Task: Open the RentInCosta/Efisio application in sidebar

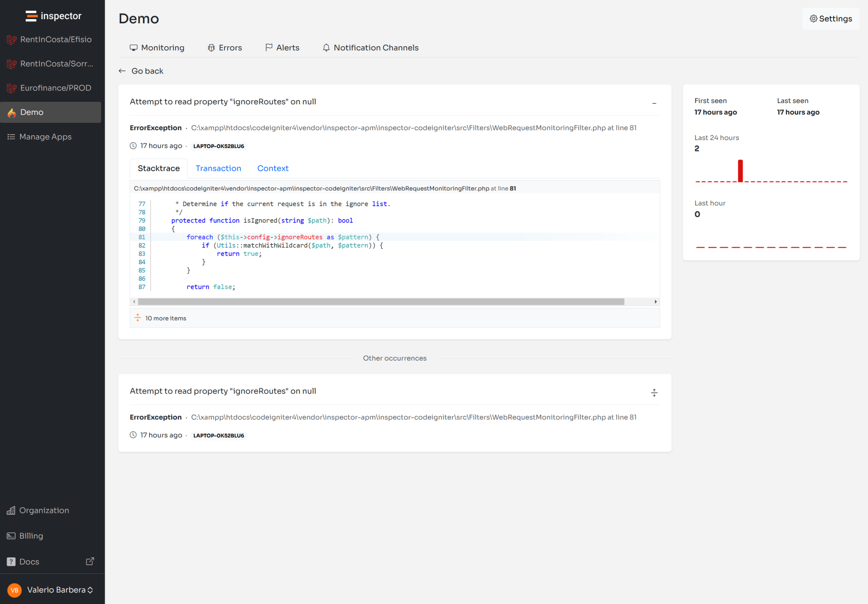Action: point(56,39)
